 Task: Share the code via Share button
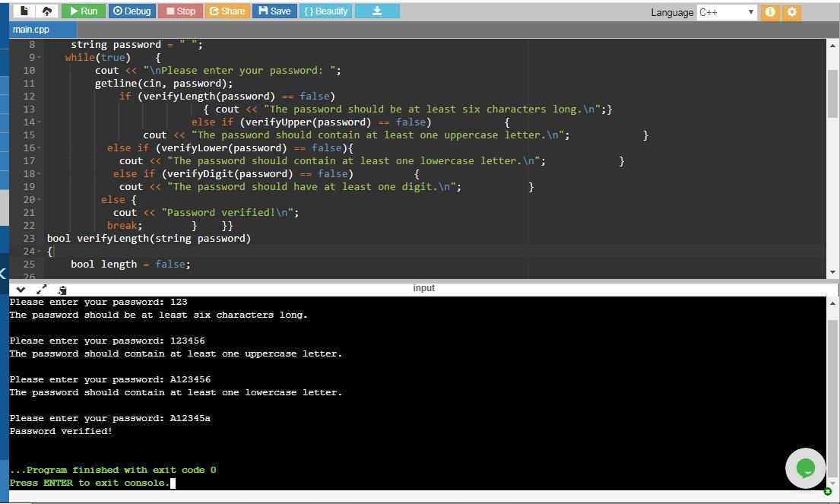(227, 11)
